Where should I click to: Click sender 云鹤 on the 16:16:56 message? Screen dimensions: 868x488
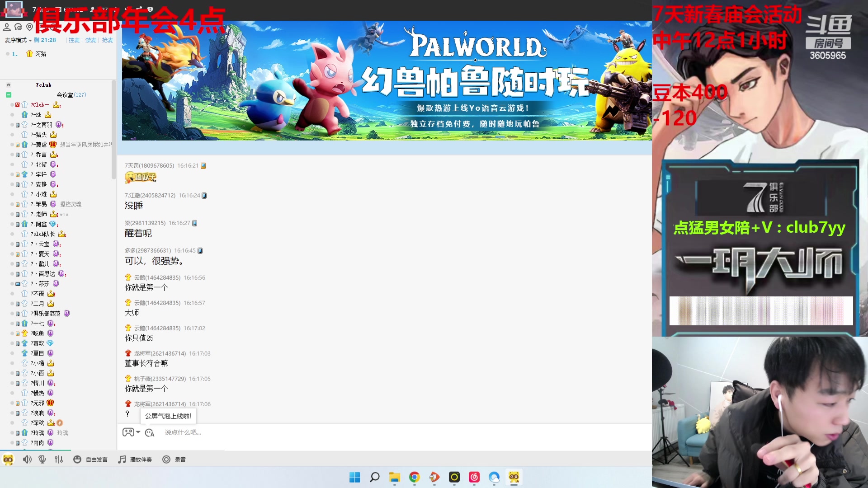click(x=157, y=278)
